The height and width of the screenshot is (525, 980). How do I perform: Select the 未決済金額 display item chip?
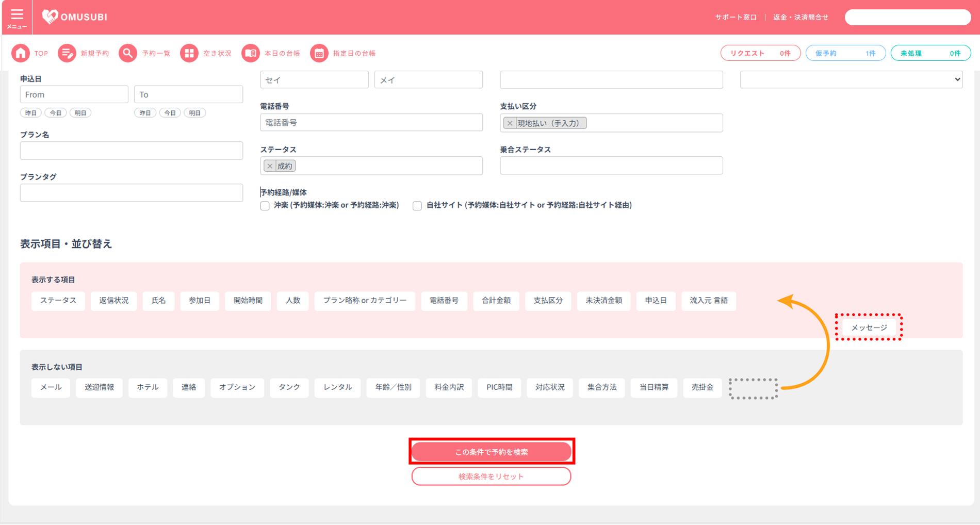pos(604,301)
